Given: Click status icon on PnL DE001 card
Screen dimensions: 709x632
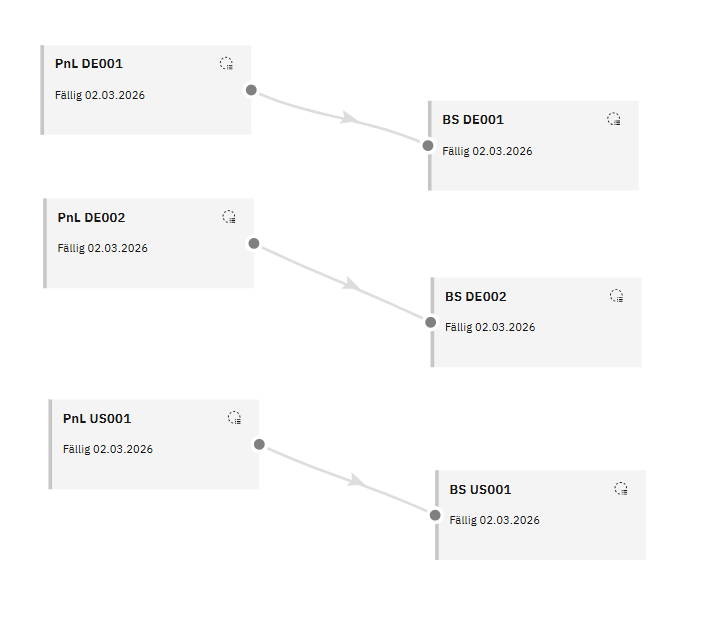Looking at the screenshot, I should (x=226, y=64).
